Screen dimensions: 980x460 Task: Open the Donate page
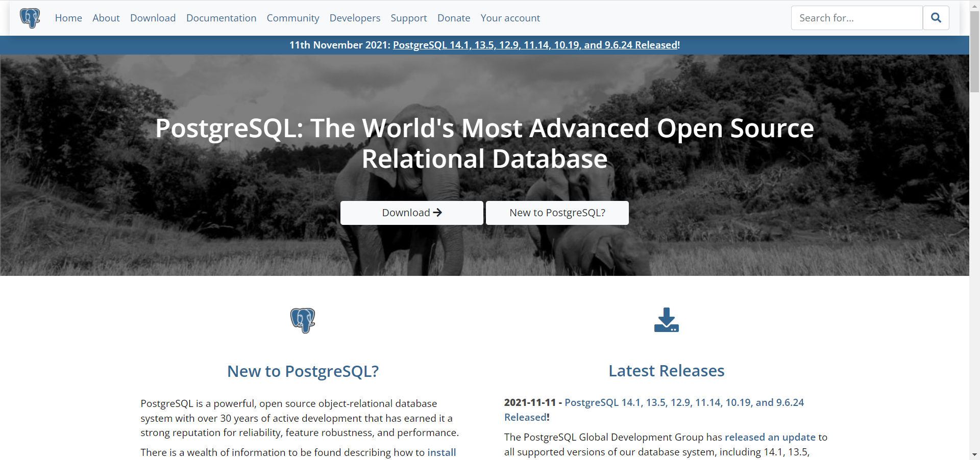(x=453, y=18)
